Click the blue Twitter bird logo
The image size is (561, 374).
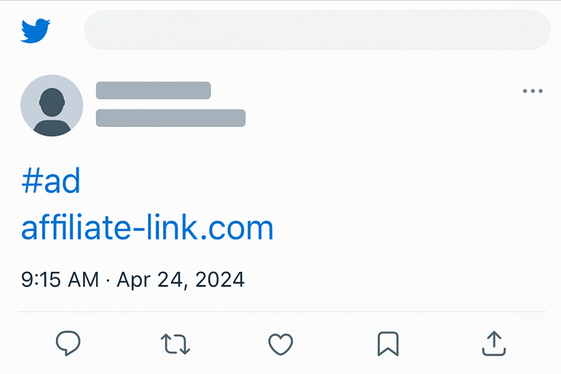click(35, 31)
